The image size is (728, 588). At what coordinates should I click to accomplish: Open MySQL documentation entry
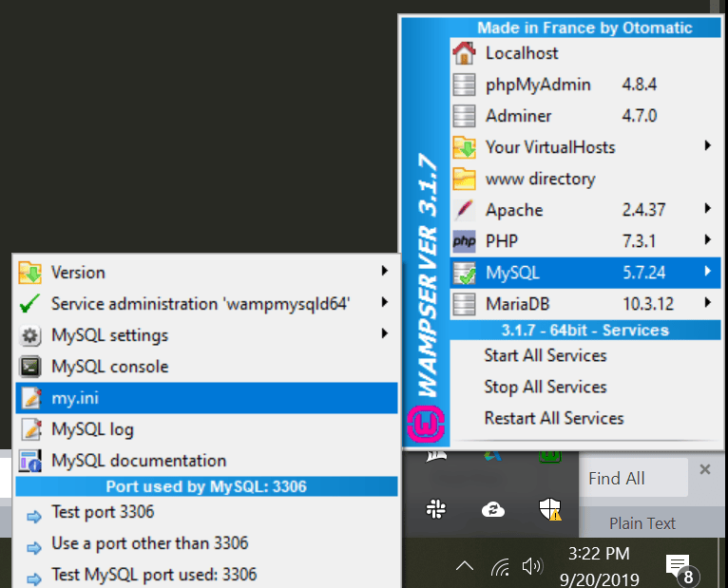206,461
